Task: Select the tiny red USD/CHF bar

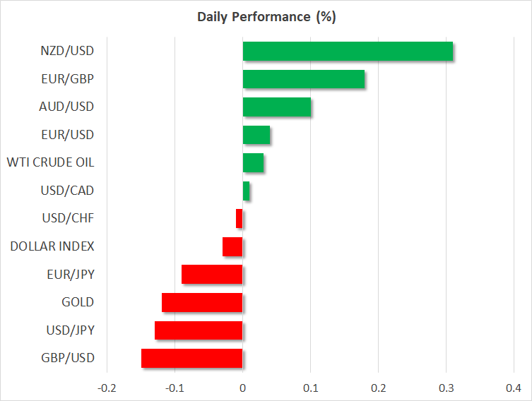Action: click(x=240, y=219)
